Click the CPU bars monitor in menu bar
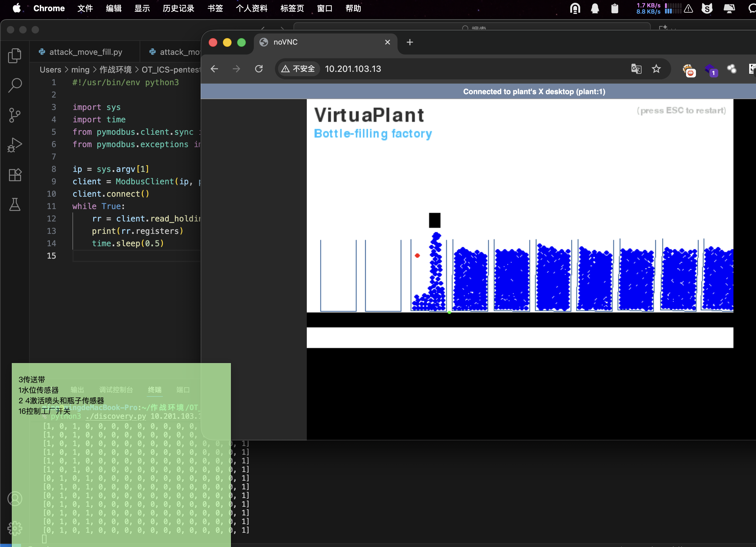The height and width of the screenshot is (547, 756). tap(673, 8)
